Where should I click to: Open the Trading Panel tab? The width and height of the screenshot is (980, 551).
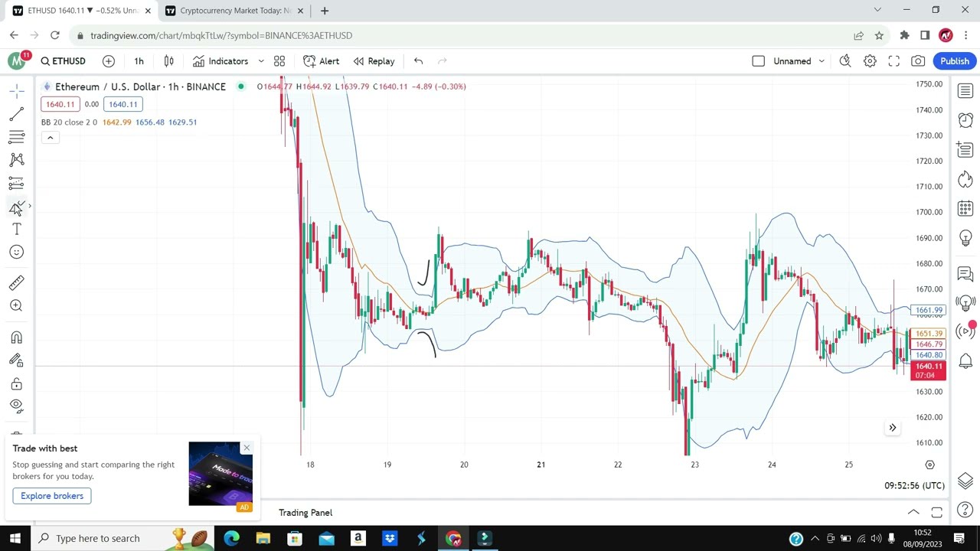coord(305,513)
